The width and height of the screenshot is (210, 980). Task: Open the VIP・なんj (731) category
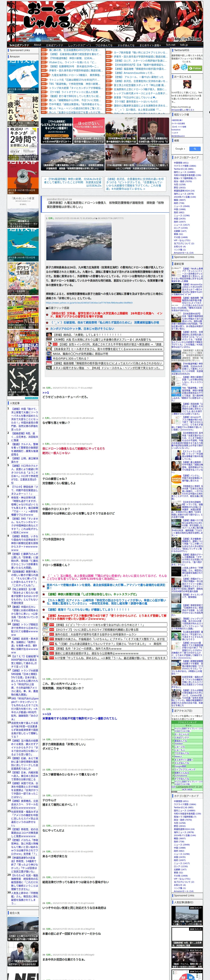pos(182,240)
